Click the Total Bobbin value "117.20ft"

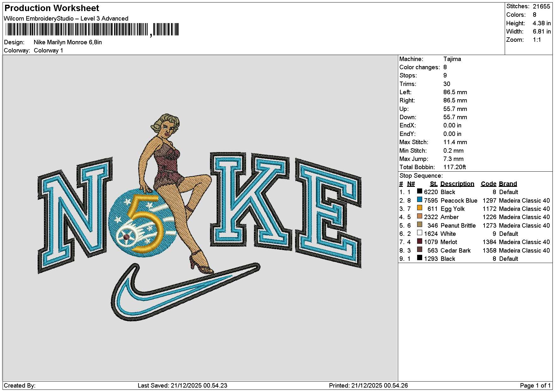(455, 167)
